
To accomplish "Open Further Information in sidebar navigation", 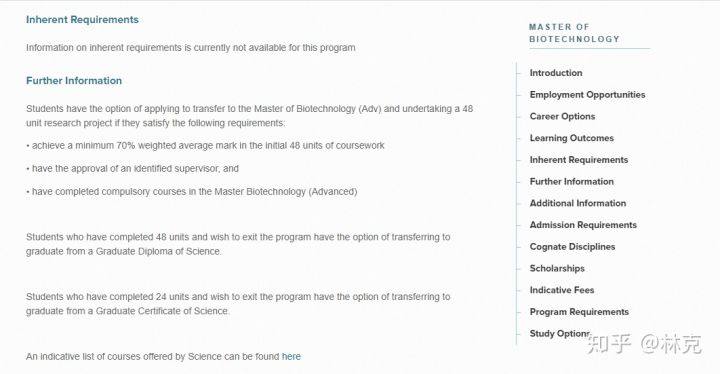I will click(571, 181).
